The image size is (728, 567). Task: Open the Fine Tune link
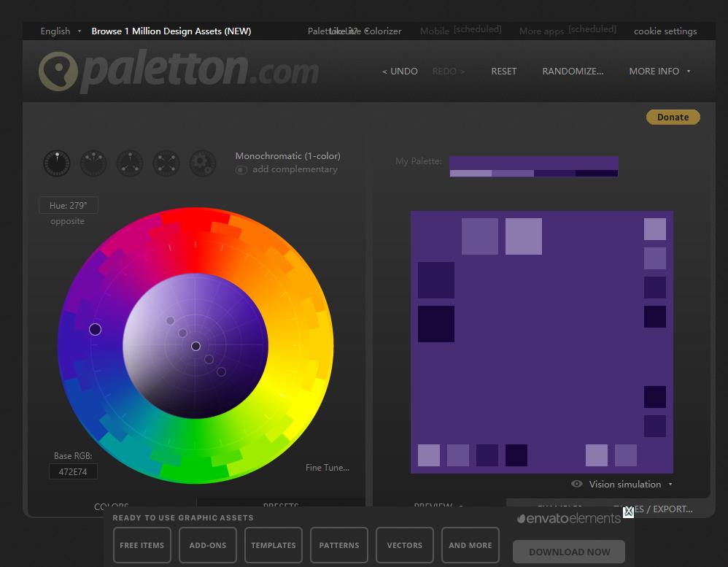pos(327,468)
